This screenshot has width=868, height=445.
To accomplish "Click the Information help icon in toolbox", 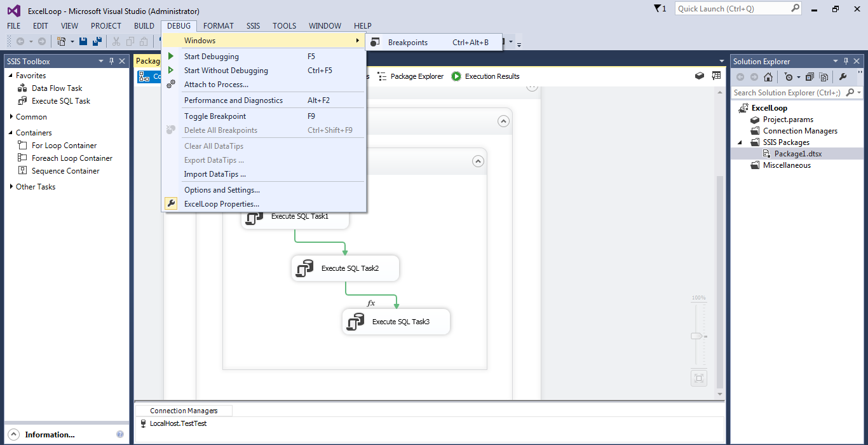I will (120, 435).
